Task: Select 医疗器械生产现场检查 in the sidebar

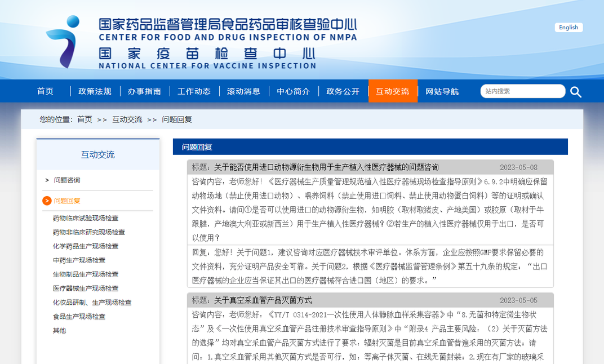Action: click(86, 288)
